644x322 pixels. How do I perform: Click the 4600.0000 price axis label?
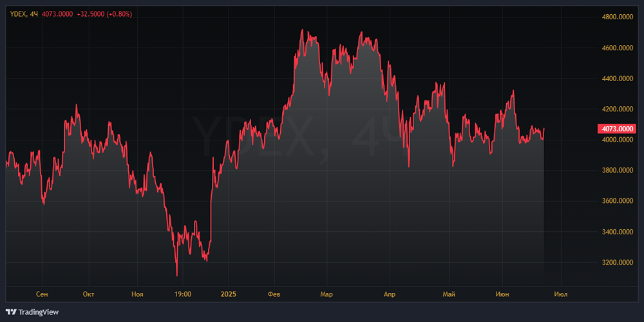(618, 48)
